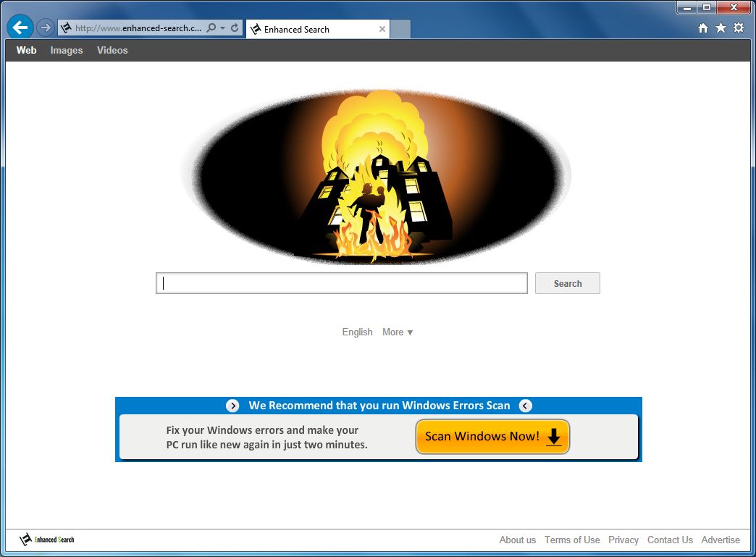Click the Home icon in browser toolbar
The width and height of the screenshot is (756, 557).
point(703,28)
